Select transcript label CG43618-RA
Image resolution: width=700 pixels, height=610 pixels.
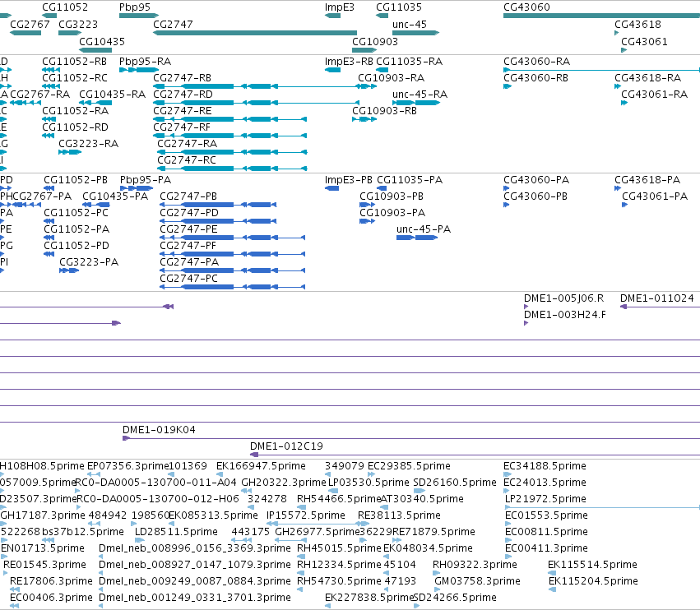click(x=648, y=77)
